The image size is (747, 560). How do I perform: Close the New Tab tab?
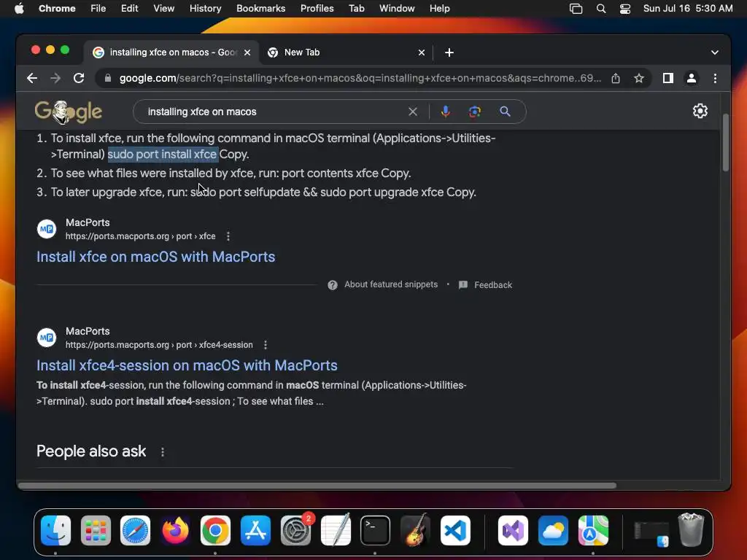(x=421, y=52)
